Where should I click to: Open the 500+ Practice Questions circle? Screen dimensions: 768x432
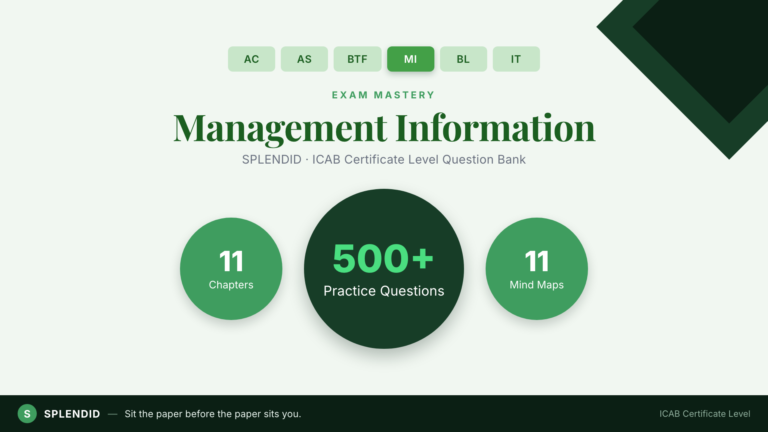[384, 269]
